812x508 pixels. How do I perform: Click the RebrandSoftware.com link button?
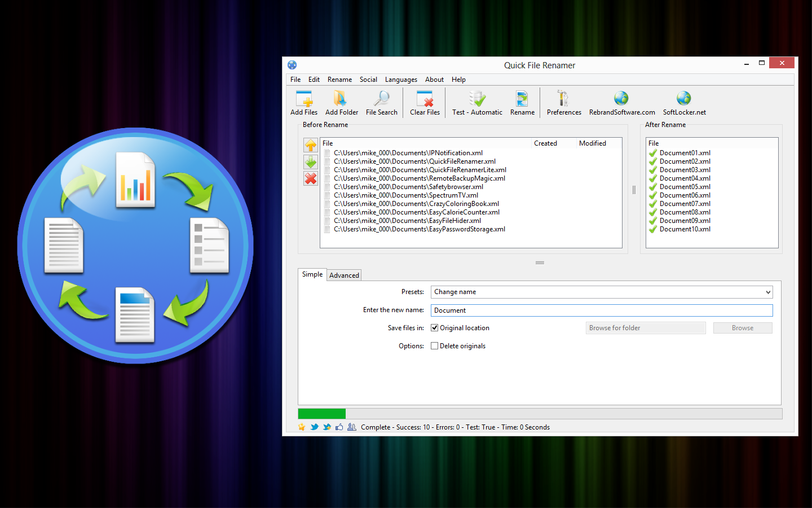621,103
